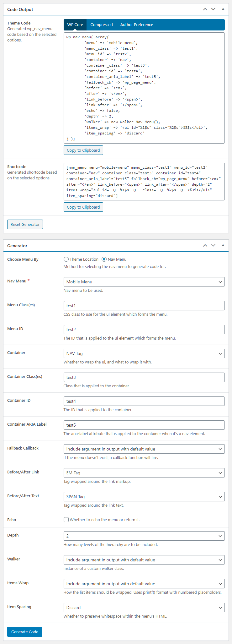
Task: Click the Choose Menu By label
Action: [23, 259]
